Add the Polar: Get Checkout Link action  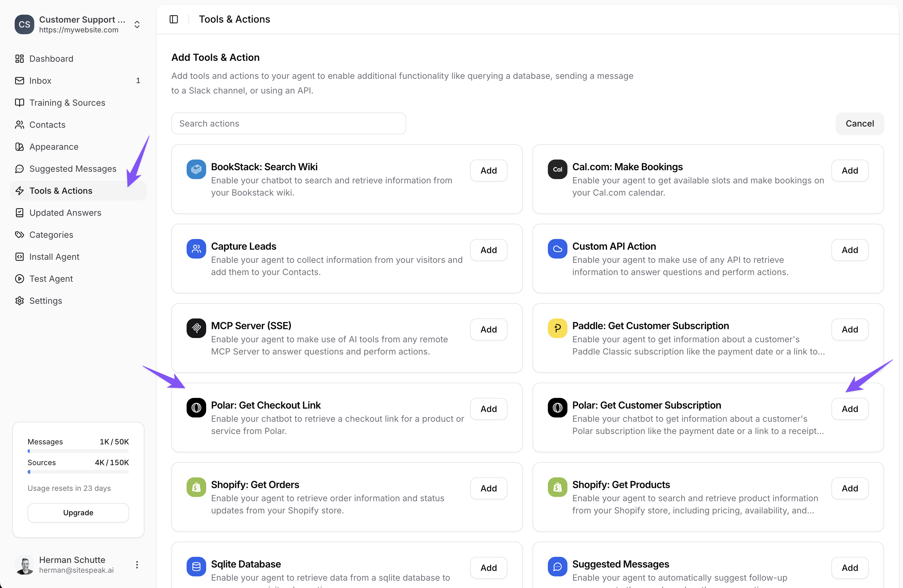pyautogui.click(x=488, y=409)
